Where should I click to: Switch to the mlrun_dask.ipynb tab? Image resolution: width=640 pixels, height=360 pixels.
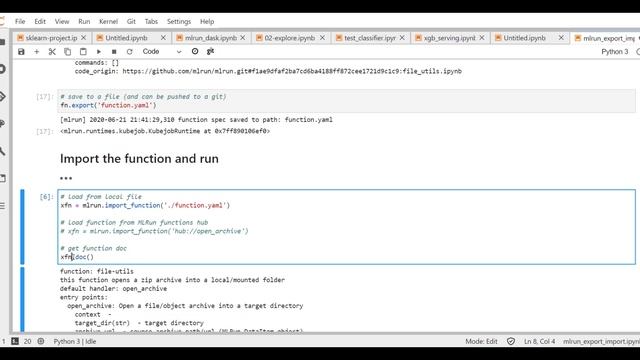211,38
